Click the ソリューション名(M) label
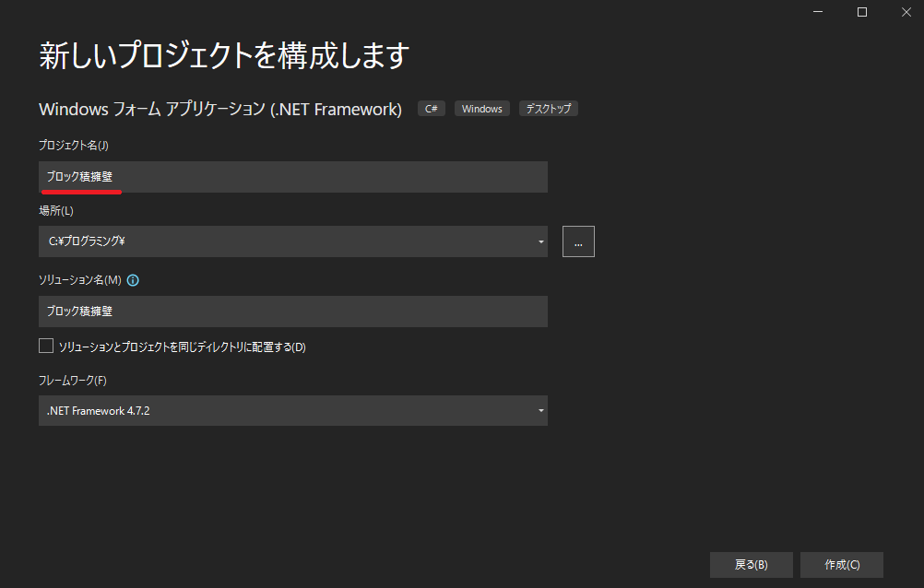The image size is (924, 588). tap(80, 280)
